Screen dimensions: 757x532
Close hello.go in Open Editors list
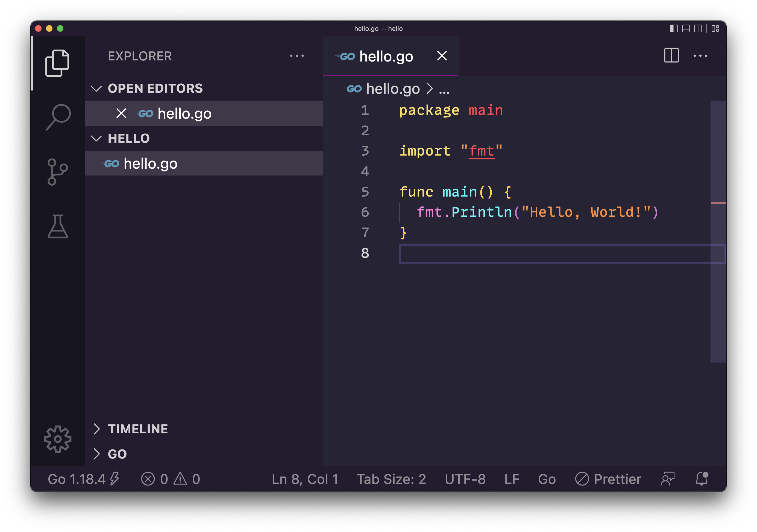tap(121, 113)
